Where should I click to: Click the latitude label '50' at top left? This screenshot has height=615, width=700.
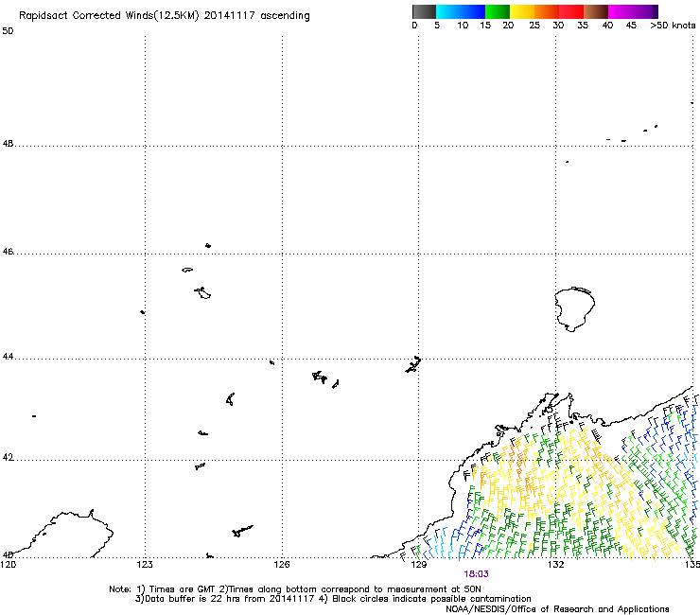[8, 31]
